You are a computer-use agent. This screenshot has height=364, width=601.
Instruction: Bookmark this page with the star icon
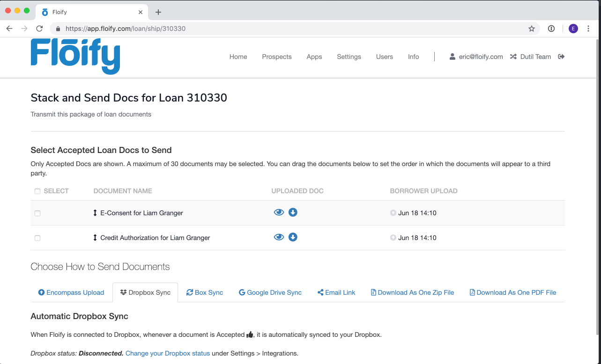tap(532, 29)
